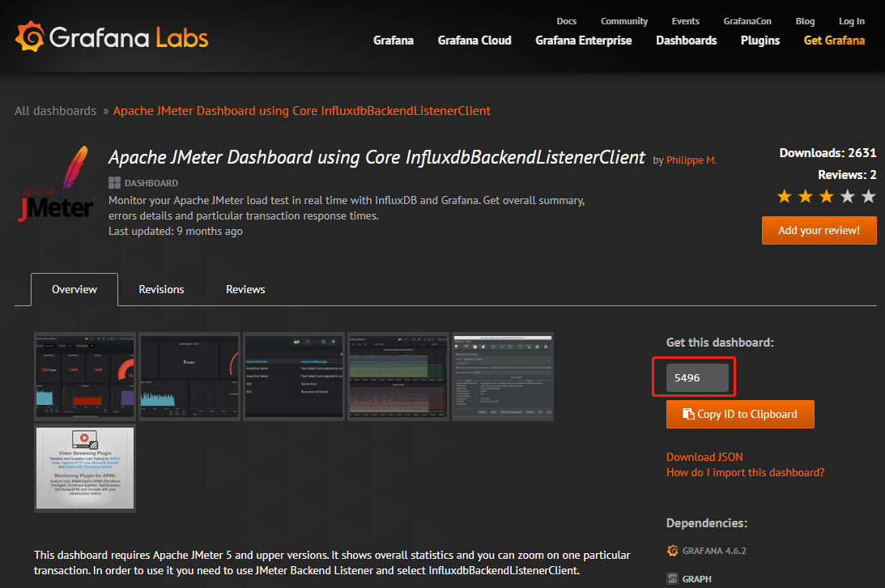Go back to All dashboards
This screenshot has width=885, height=588.
55,111
